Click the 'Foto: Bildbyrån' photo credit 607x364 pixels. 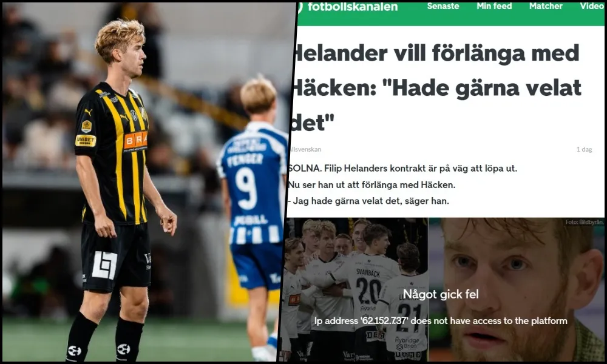(584, 222)
